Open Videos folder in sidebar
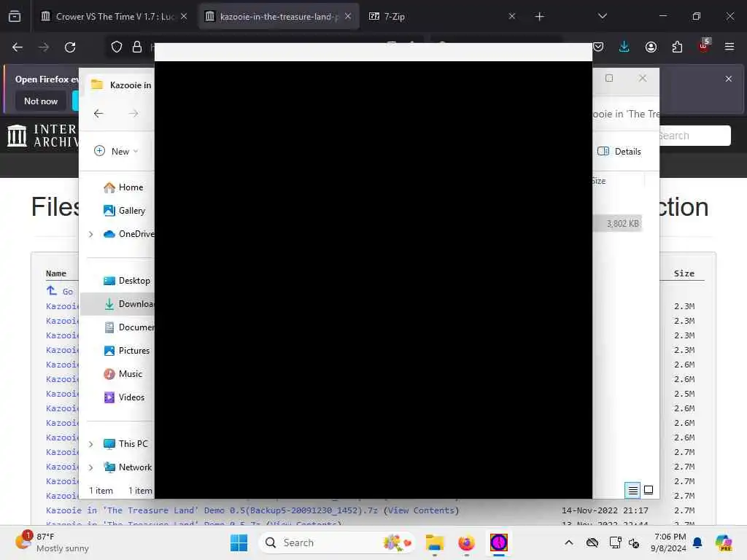The image size is (747, 560). [x=124, y=397]
